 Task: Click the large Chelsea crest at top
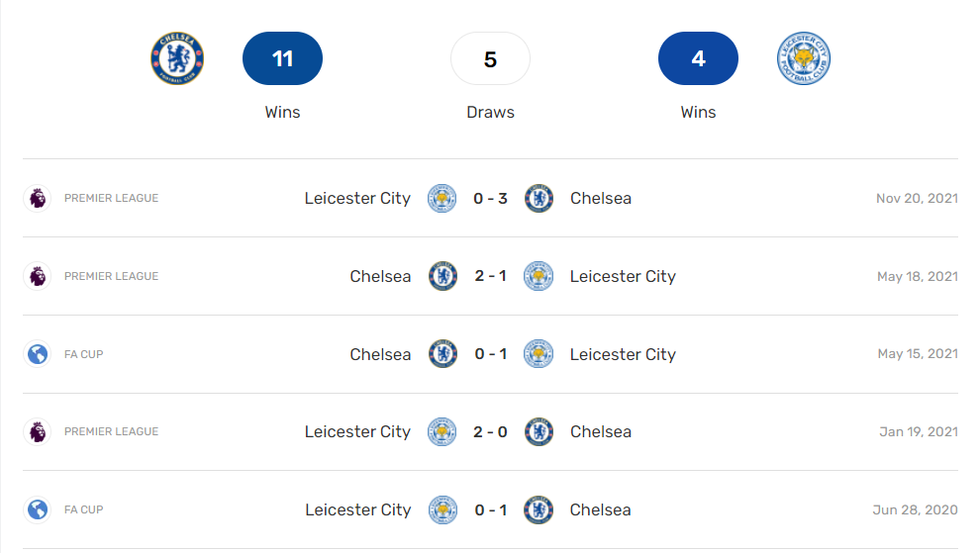(176, 58)
